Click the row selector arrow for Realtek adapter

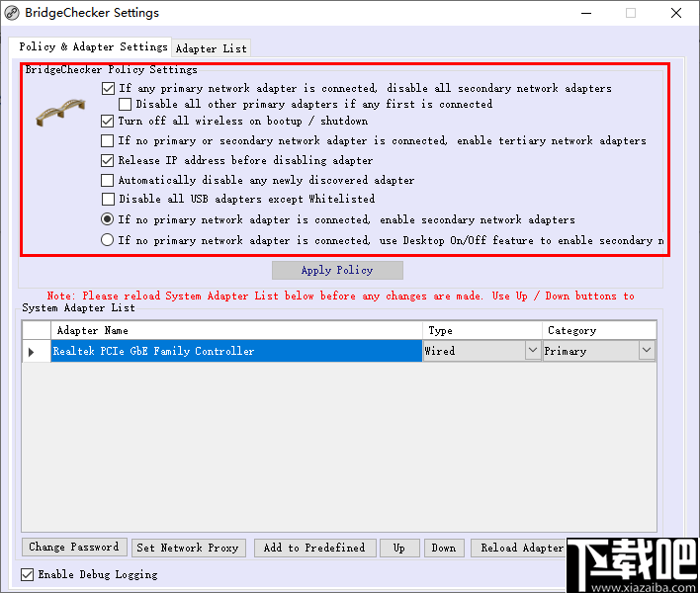tap(32, 352)
